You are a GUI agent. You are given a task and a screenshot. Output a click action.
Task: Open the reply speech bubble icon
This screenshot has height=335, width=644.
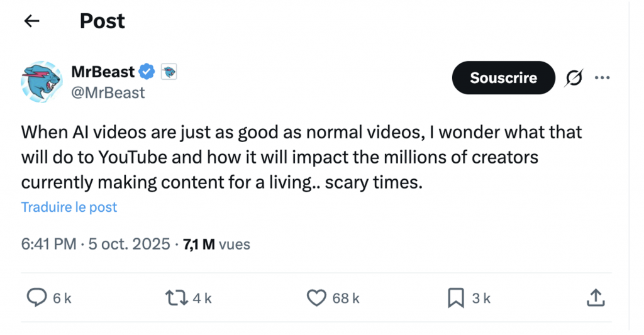point(37,298)
